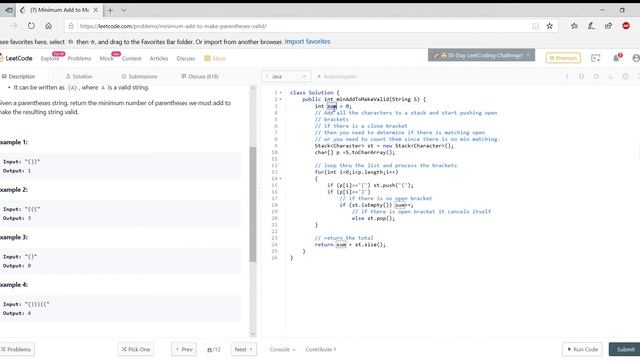Screen dimensions: 640x360
Task: Click the Stack<Character> declaration line
Action: click(384, 146)
